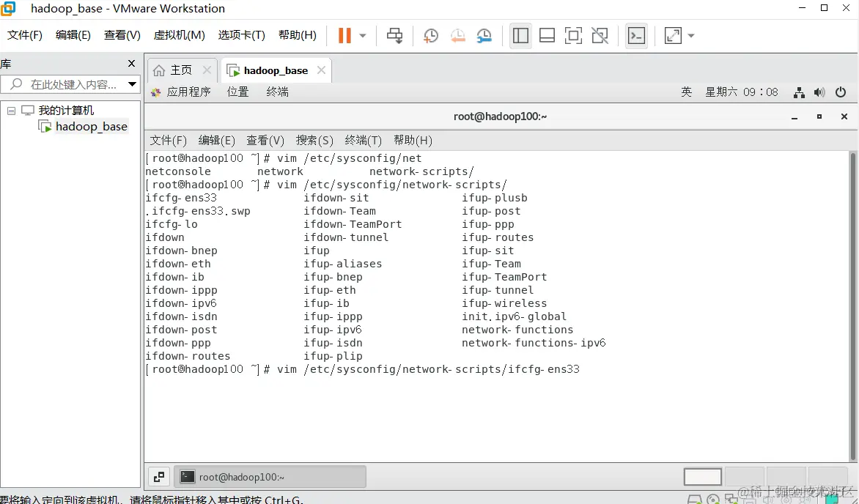
Task: Click the stretch guest display icon
Action: click(x=673, y=36)
